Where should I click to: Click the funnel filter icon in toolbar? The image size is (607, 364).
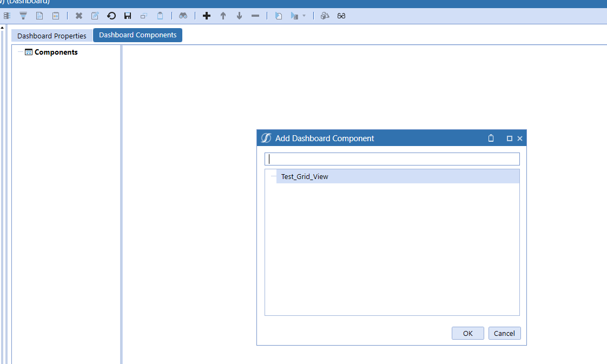[23, 16]
